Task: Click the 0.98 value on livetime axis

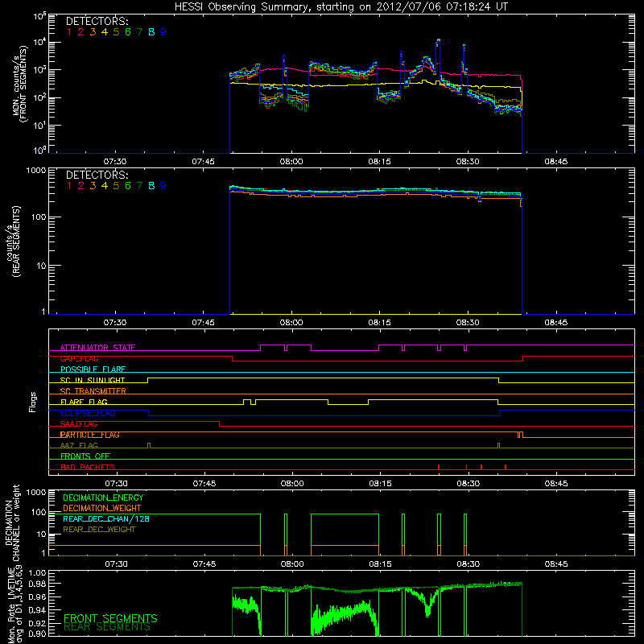Action: click(37, 584)
